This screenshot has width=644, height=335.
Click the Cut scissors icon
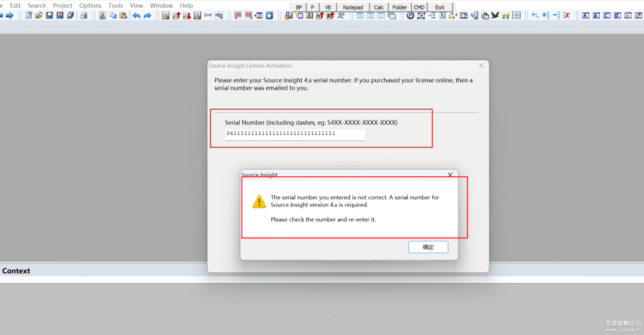click(x=103, y=16)
